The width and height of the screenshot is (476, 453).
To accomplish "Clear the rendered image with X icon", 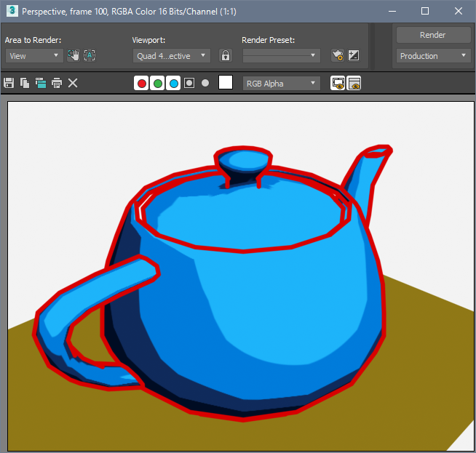I will point(73,84).
